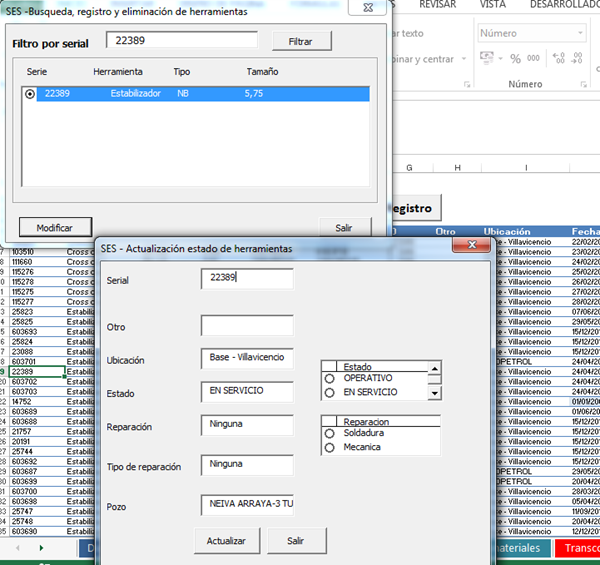600x565 pixels.
Task: Select the serial 22389 row radio button
Action: [29, 94]
